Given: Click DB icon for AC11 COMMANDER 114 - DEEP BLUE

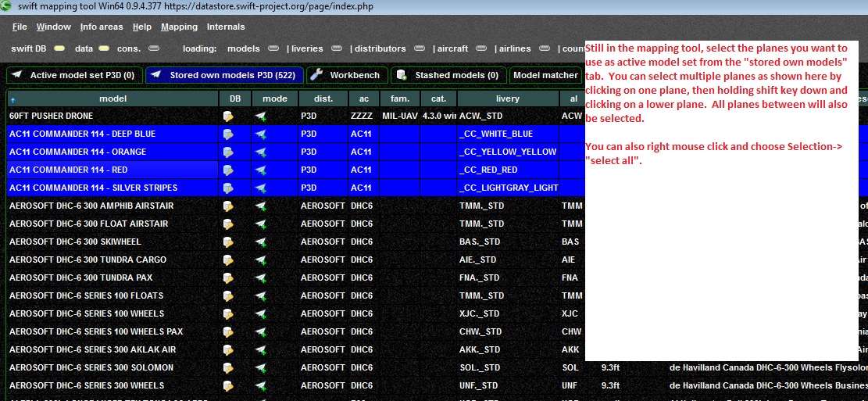Looking at the screenshot, I should (x=227, y=134).
